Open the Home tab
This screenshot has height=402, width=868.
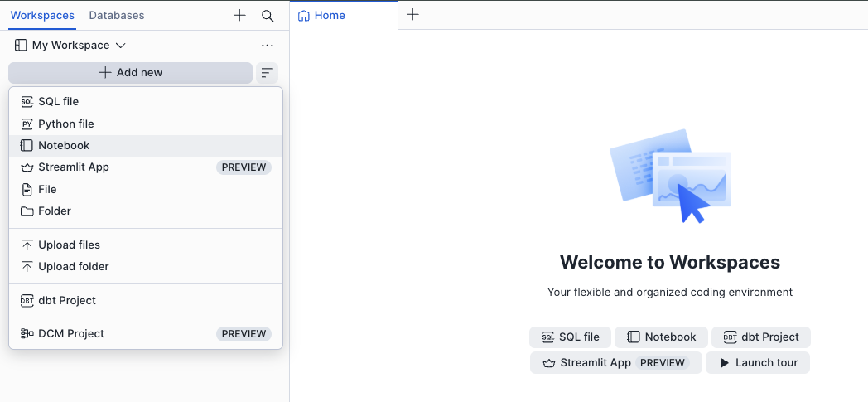pyautogui.click(x=344, y=16)
